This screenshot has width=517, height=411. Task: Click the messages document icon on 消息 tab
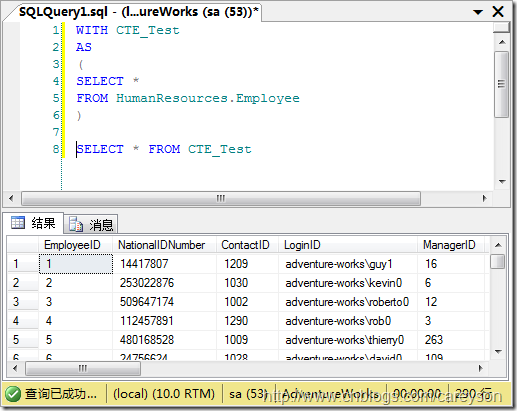coord(76,224)
